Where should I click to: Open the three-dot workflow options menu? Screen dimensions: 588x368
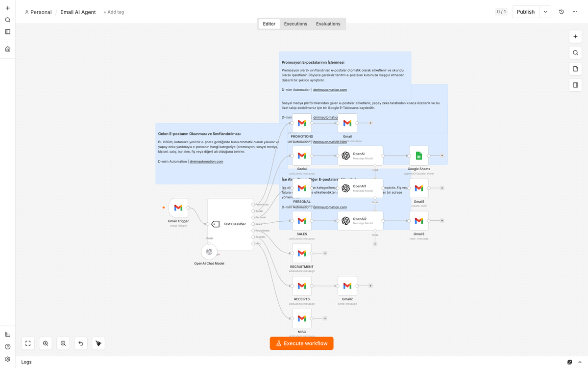point(575,12)
